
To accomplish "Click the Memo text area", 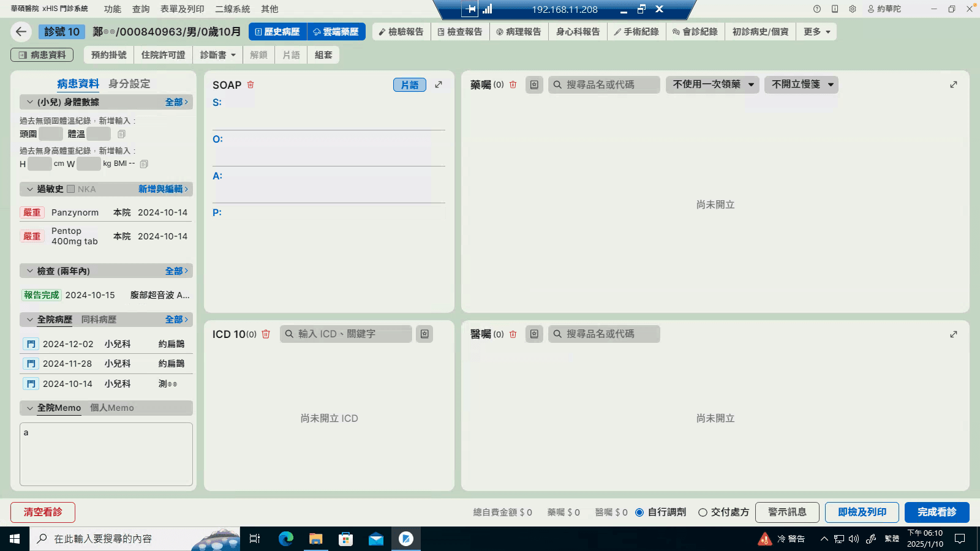I will tap(106, 454).
